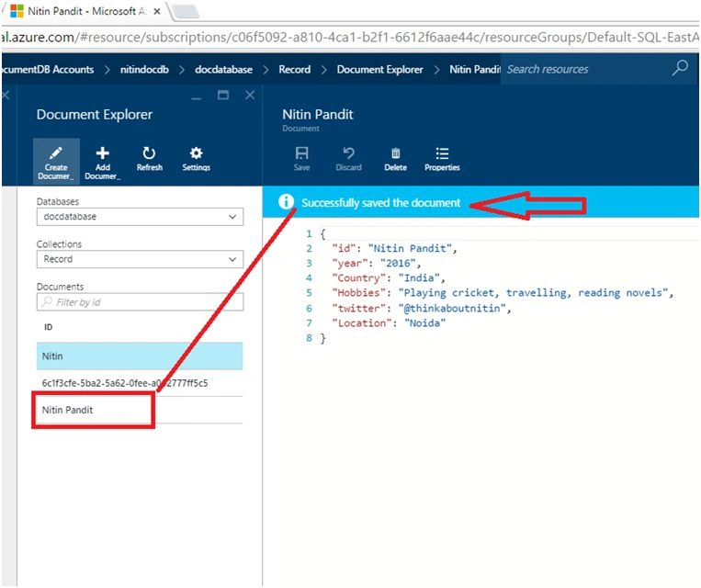Screen dimensions: 701x588
Task: Open Document Explorer Settings gear
Action: click(196, 159)
